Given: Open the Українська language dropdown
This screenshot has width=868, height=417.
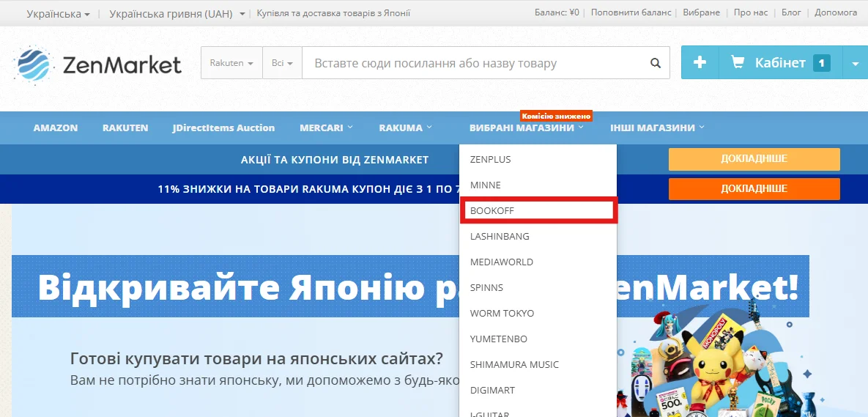Looking at the screenshot, I should coord(58,13).
